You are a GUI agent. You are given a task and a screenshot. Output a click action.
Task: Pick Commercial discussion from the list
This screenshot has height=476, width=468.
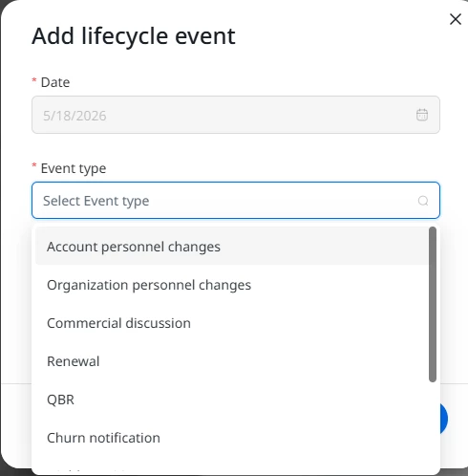click(x=231, y=323)
